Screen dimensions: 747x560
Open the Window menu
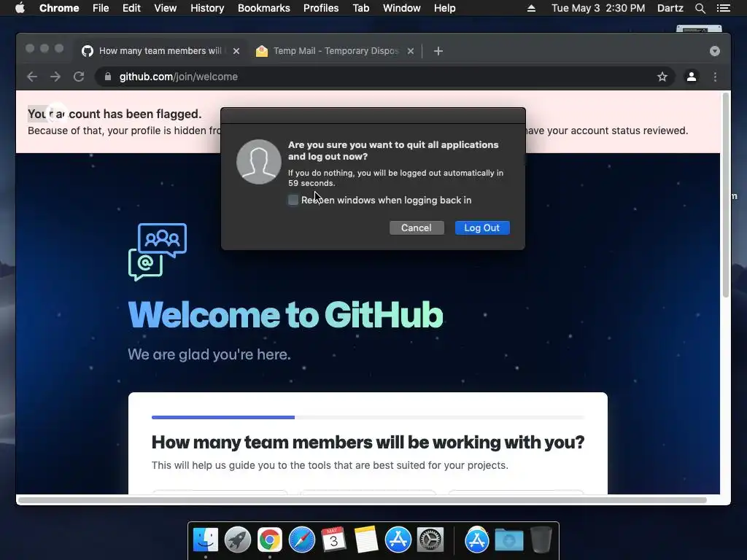(402, 8)
